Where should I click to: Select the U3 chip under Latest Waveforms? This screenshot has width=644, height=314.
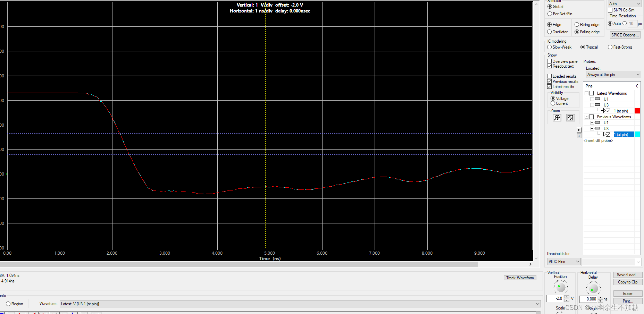coord(597,105)
